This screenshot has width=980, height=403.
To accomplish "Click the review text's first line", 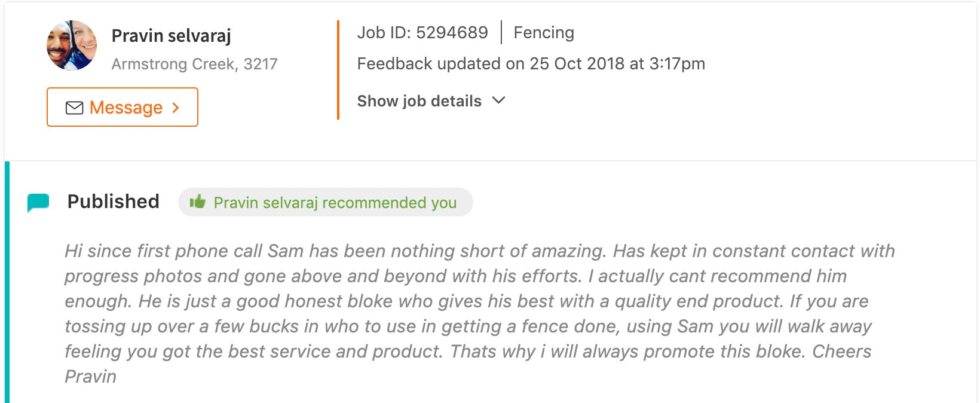I will (x=479, y=251).
